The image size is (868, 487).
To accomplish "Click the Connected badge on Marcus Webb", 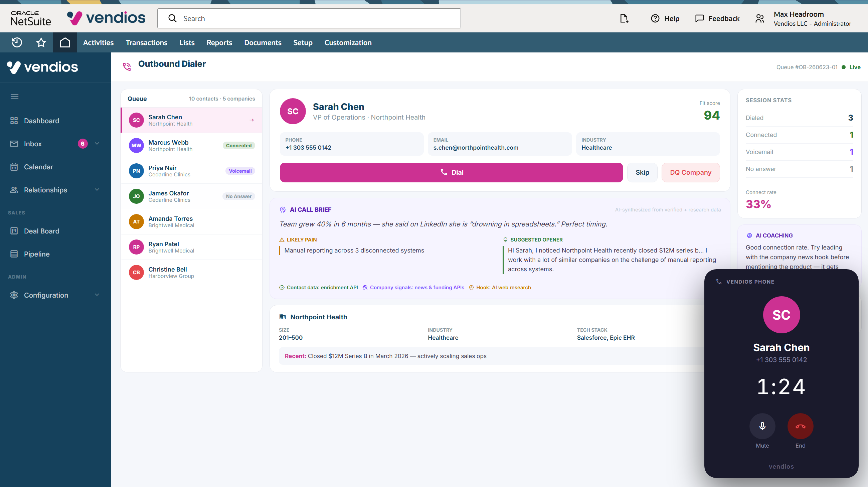I will [238, 146].
